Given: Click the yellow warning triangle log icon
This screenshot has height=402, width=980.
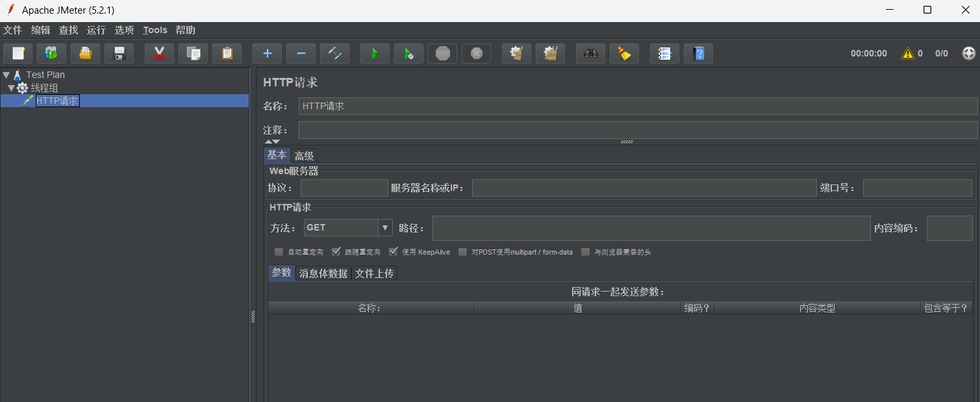Looking at the screenshot, I should point(907,53).
